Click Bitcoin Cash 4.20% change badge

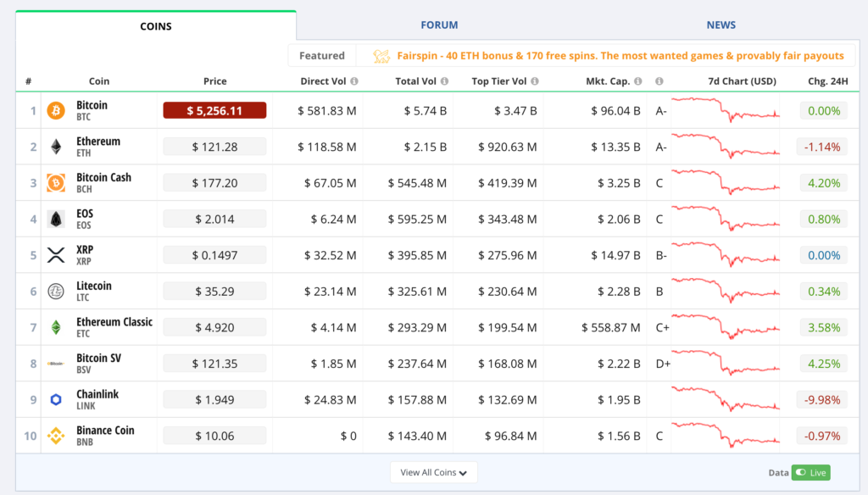click(824, 183)
